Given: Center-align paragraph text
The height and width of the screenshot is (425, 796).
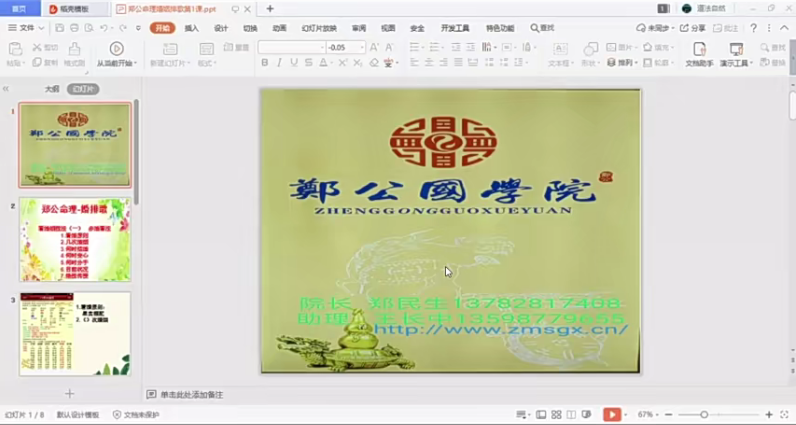Looking at the screenshot, I should click(429, 62).
